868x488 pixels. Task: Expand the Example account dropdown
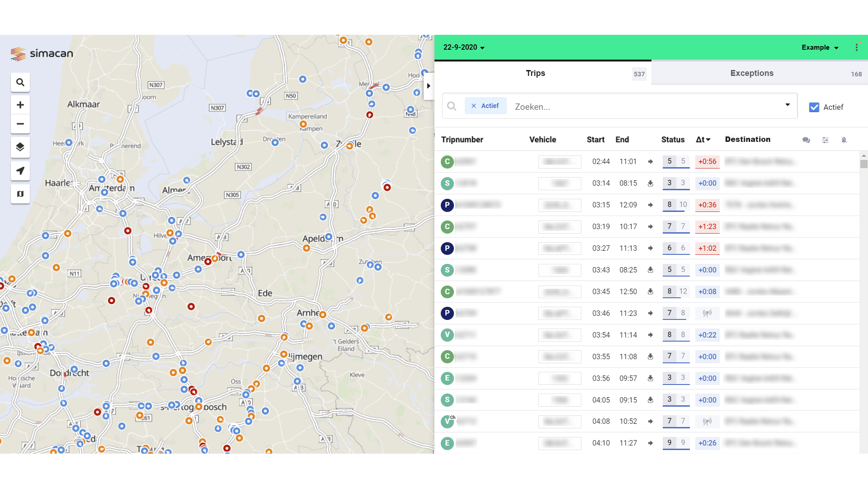click(820, 47)
